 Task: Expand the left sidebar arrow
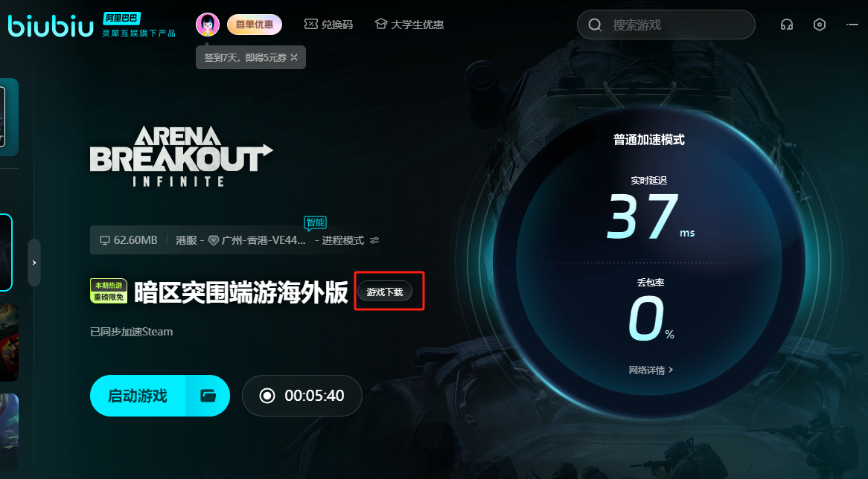click(34, 263)
